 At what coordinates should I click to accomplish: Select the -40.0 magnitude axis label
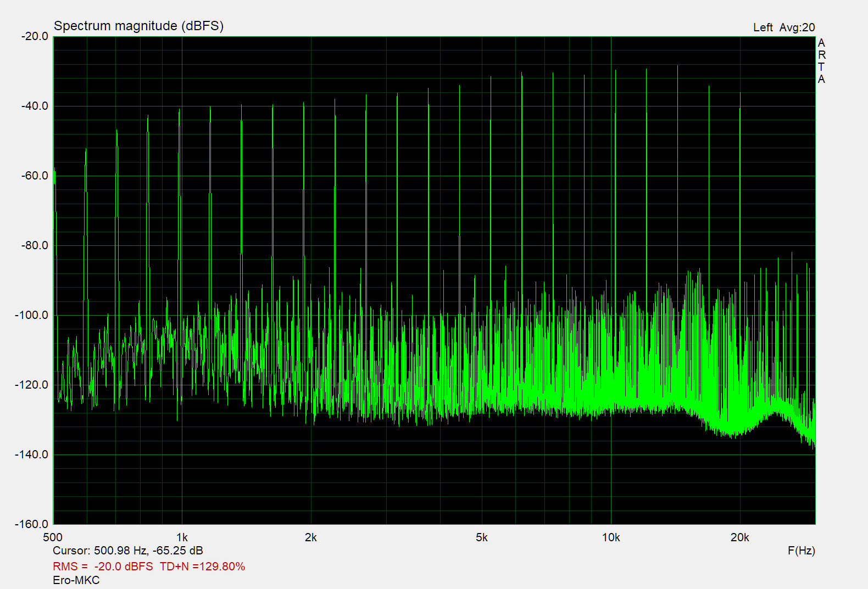[35, 106]
